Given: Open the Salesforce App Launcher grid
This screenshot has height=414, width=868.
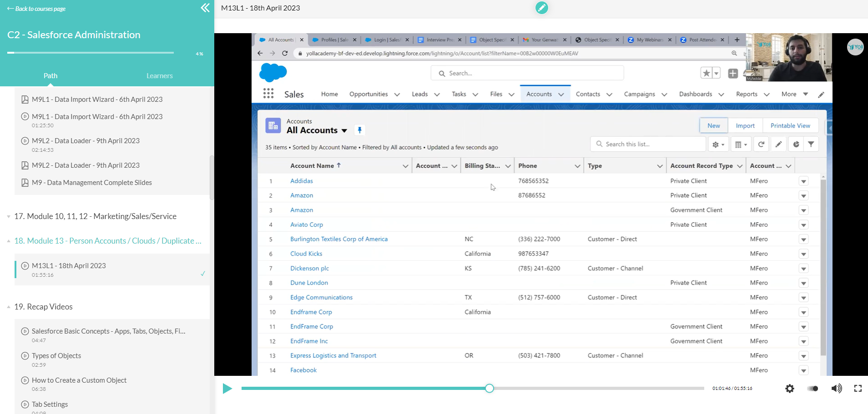Looking at the screenshot, I should point(268,94).
